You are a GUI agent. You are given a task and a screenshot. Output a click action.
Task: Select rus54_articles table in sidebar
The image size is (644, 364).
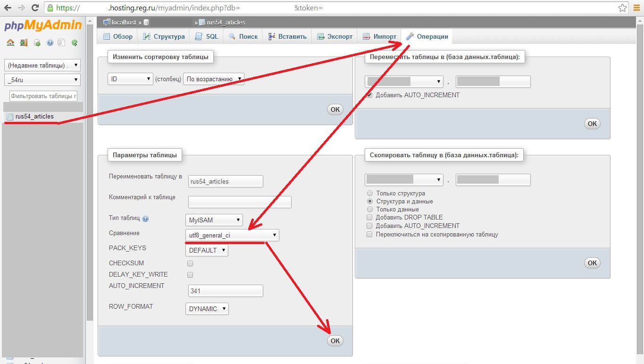(x=34, y=117)
